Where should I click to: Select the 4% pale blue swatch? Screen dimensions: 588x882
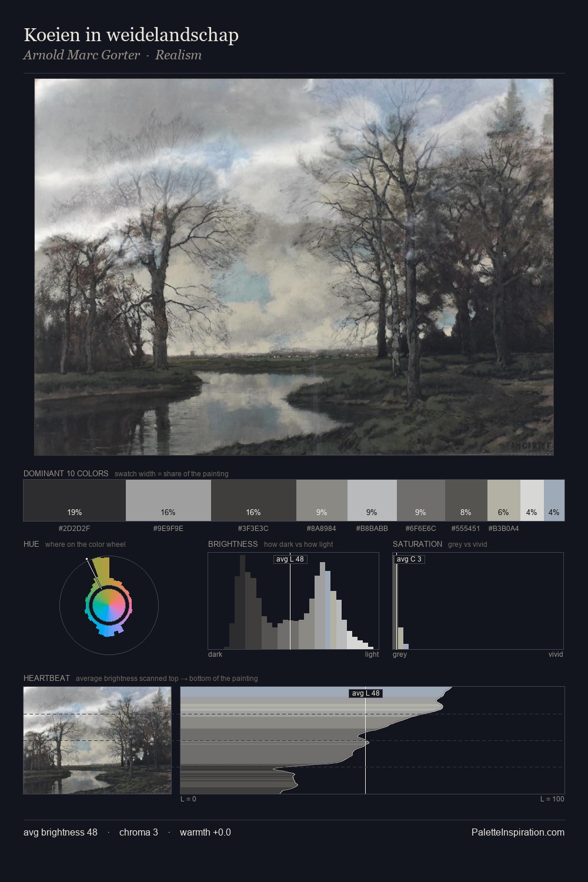pyautogui.click(x=554, y=500)
